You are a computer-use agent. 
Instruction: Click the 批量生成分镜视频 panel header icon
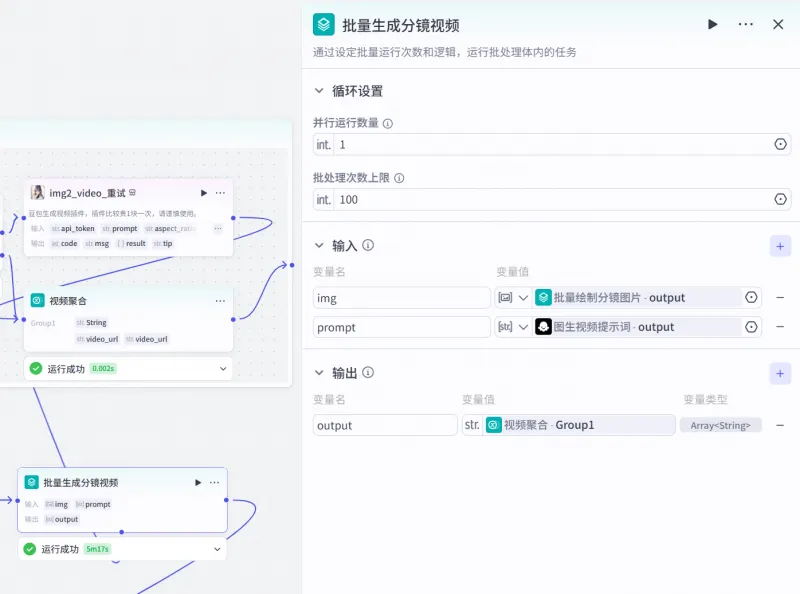[x=322, y=24]
